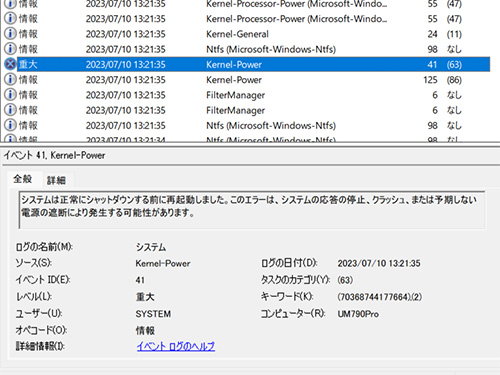Open the 詳細 tab
Viewport: 500px width, 375px height.
(x=56, y=180)
